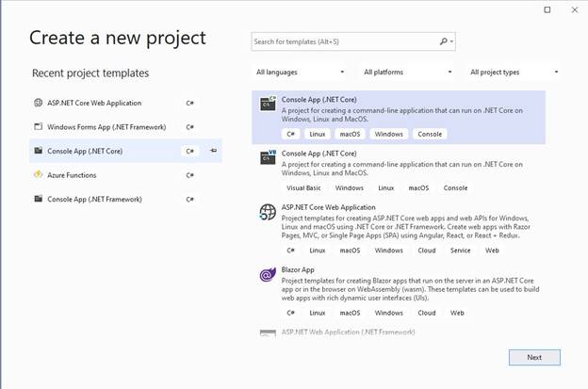The image size is (588, 389).
Task: Click the macOS tag under C# Console App
Action: point(350,134)
